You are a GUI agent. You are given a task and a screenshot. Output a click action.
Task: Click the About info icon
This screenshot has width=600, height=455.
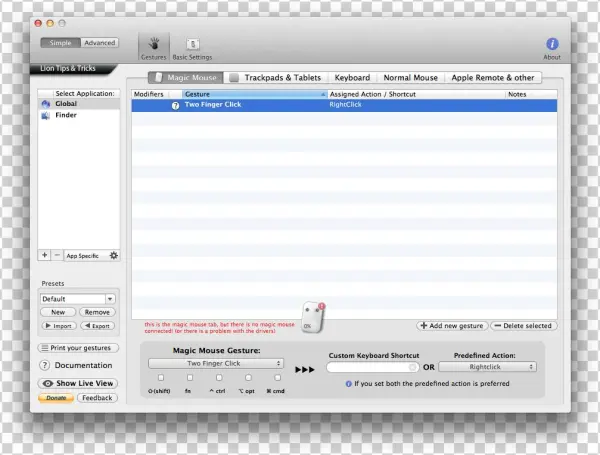[552, 45]
